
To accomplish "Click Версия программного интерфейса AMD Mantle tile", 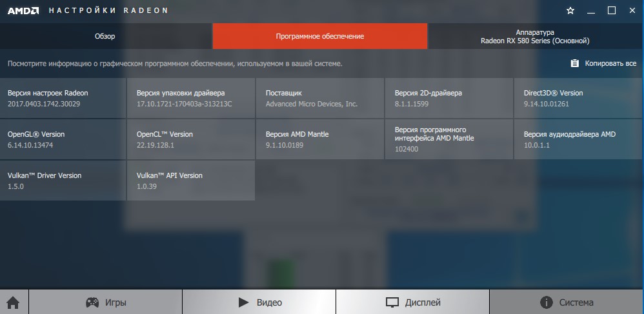I will (x=449, y=139).
